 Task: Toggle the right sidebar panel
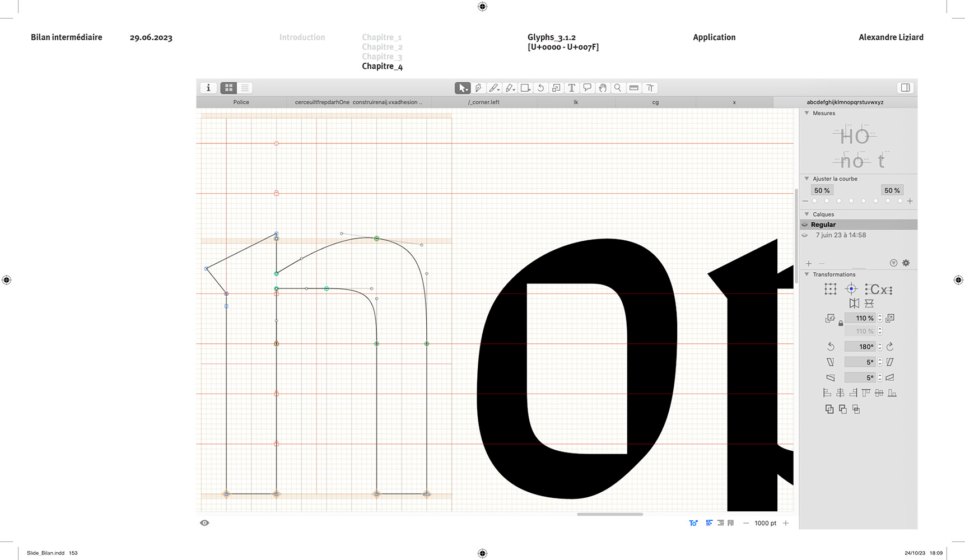point(905,88)
